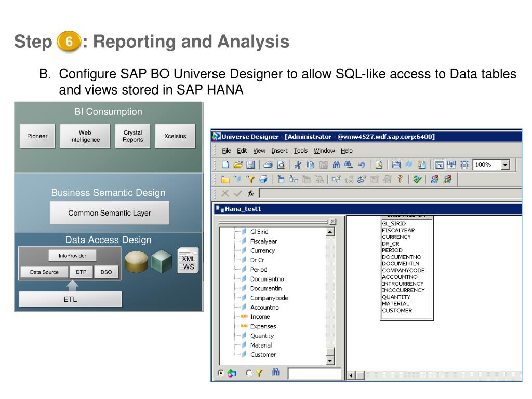Click the formula cancel X icon
This screenshot has width=532, height=399.
(x=224, y=193)
